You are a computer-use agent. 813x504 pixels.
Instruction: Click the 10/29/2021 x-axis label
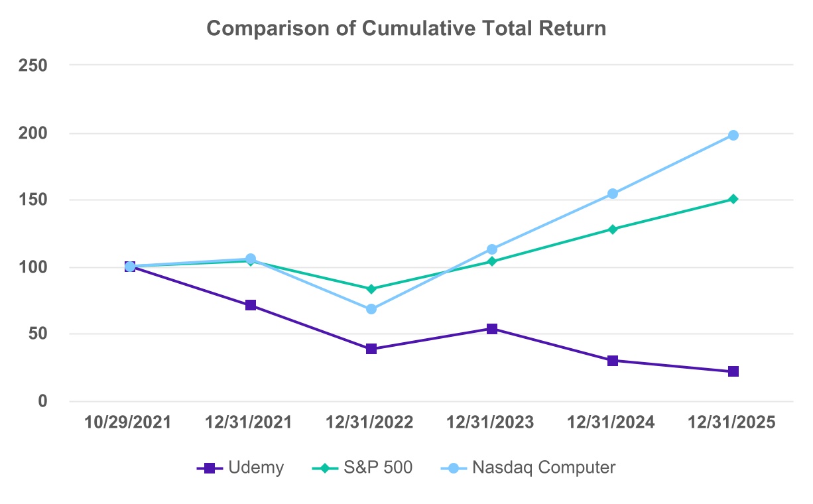pyautogui.click(x=129, y=423)
